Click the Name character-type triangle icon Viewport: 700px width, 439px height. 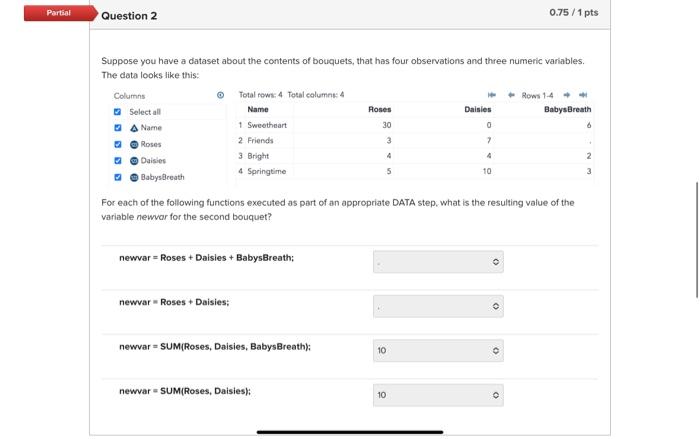pyautogui.click(x=134, y=128)
